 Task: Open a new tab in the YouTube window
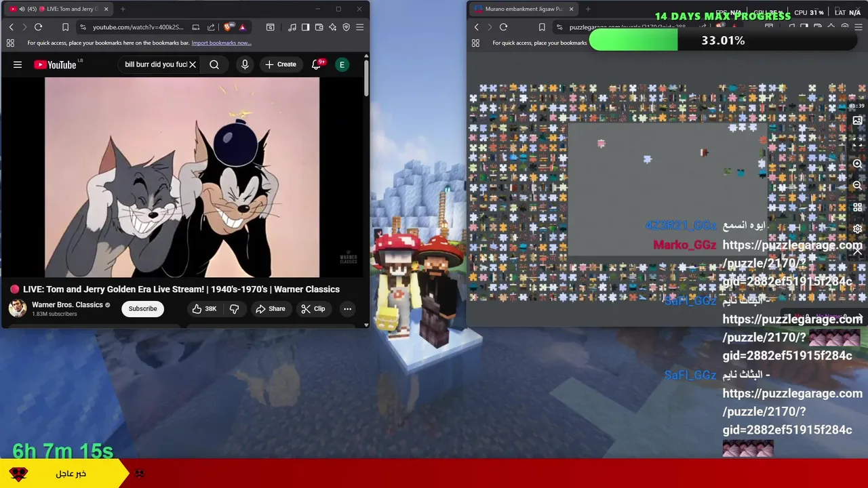coord(123,9)
